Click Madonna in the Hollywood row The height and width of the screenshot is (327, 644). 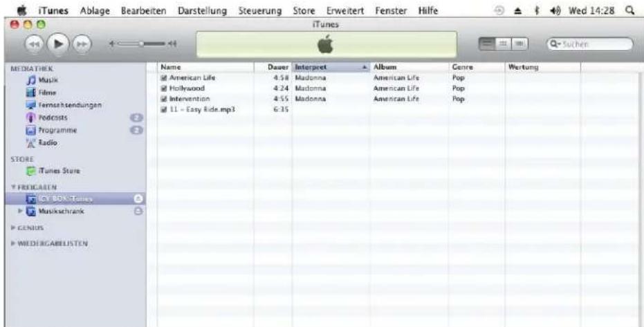(311, 88)
